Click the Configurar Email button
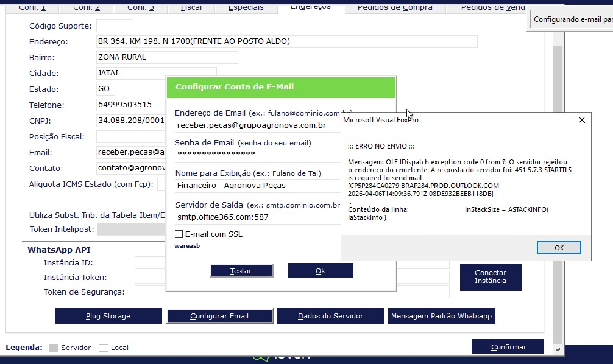This screenshot has width=613, height=364. tap(220, 316)
